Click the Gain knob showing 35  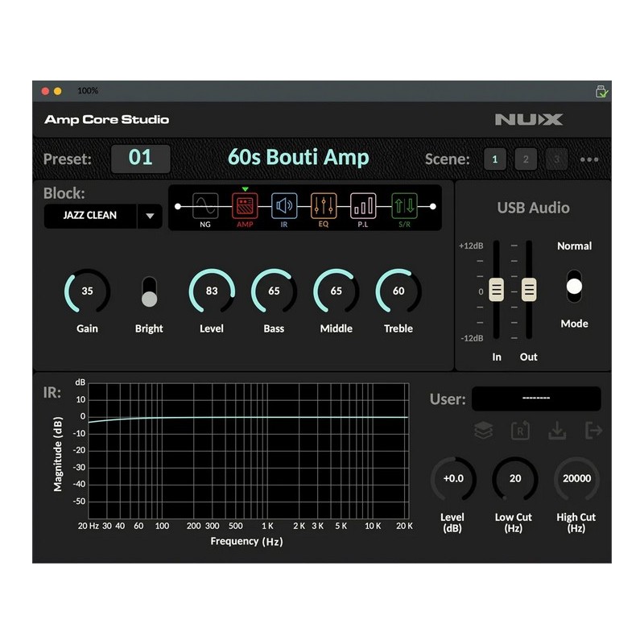point(87,291)
